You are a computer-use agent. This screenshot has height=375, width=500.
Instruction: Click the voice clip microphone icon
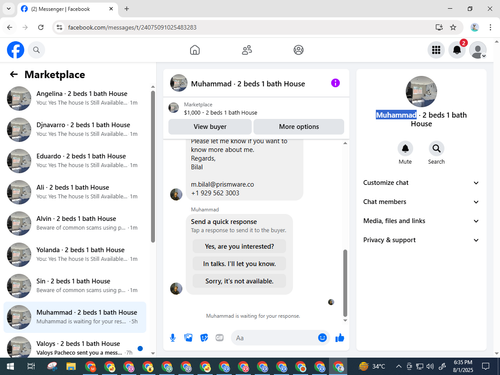(x=173, y=338)
